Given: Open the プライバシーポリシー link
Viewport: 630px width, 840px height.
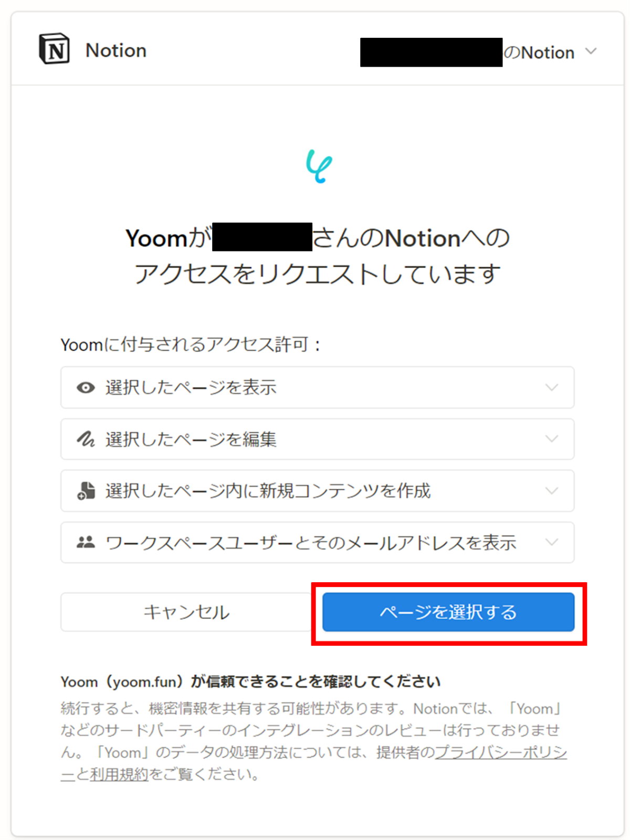Looking at the screenshot, I should tap(501, 752).
